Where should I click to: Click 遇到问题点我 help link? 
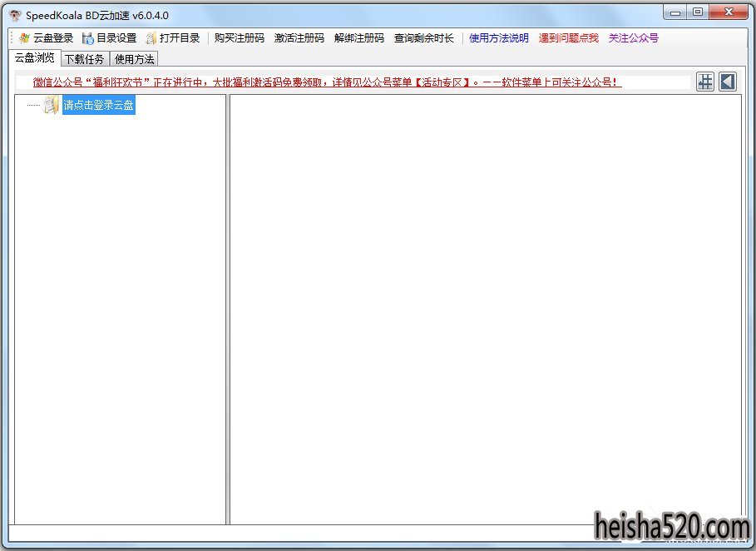(569, 38)
